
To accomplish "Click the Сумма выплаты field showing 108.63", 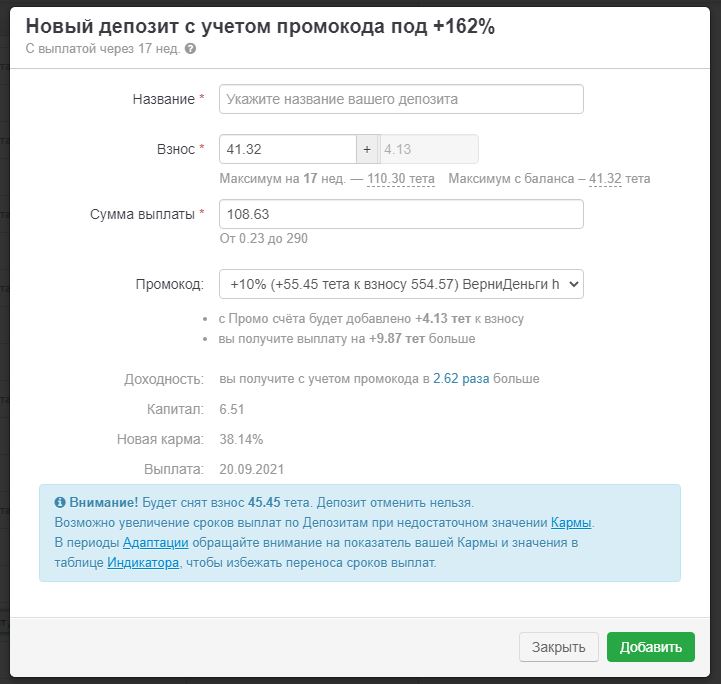I will click(400, 214).
